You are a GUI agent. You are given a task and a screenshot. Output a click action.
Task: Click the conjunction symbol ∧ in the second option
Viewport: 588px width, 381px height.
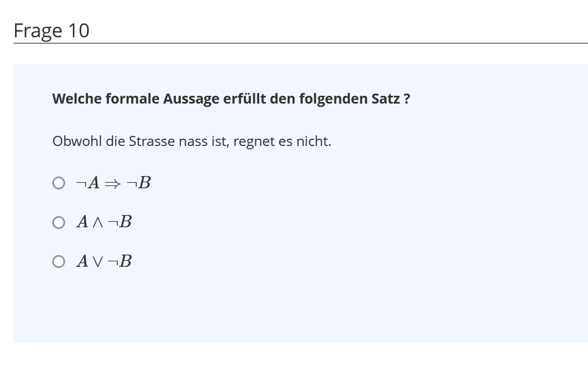[x=97, y=223]
